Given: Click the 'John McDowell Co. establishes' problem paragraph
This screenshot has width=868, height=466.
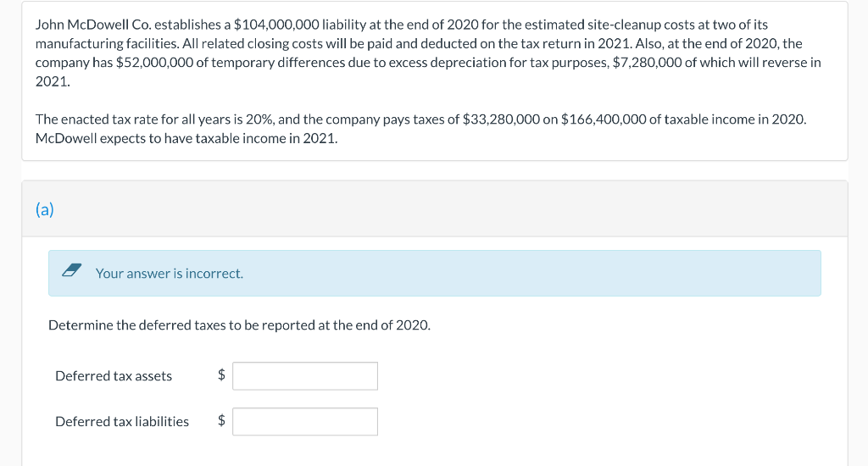Looking at the screenshot, I should 428,53.
